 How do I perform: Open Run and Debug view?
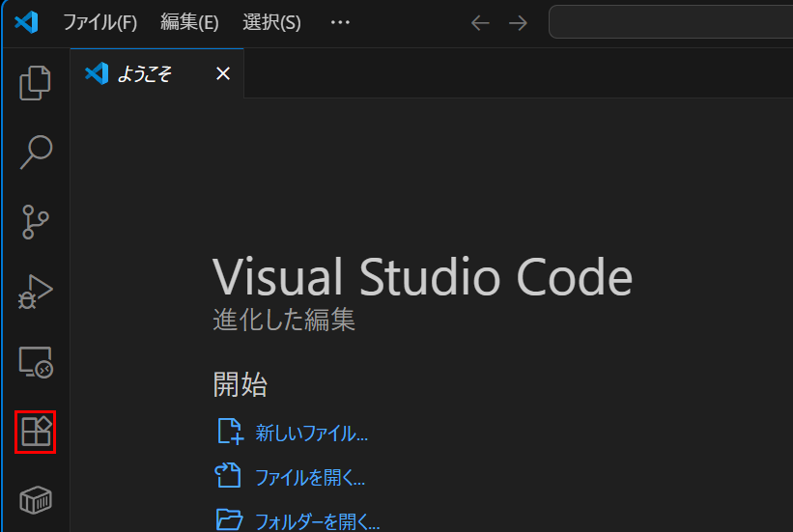click(x=35, y=292)
